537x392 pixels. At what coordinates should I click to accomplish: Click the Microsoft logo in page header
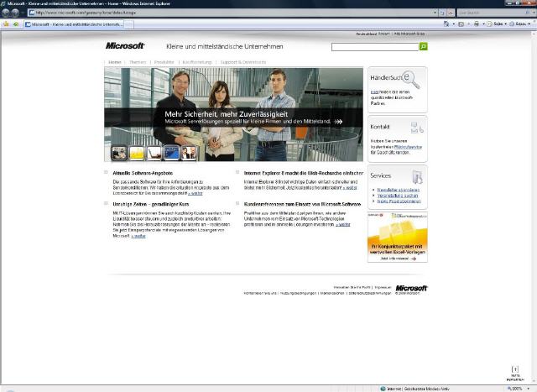click(x=125, y=46)
